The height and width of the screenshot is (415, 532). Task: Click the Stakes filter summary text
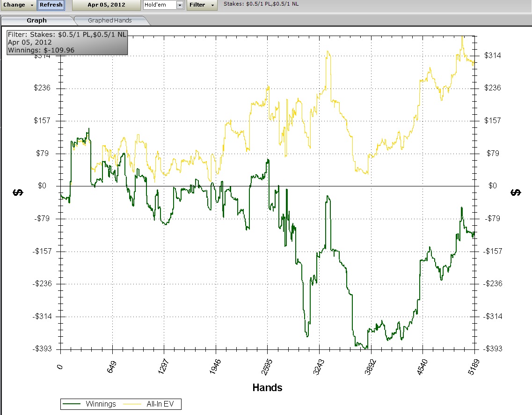pyautogui.click(x=261, y=4)
